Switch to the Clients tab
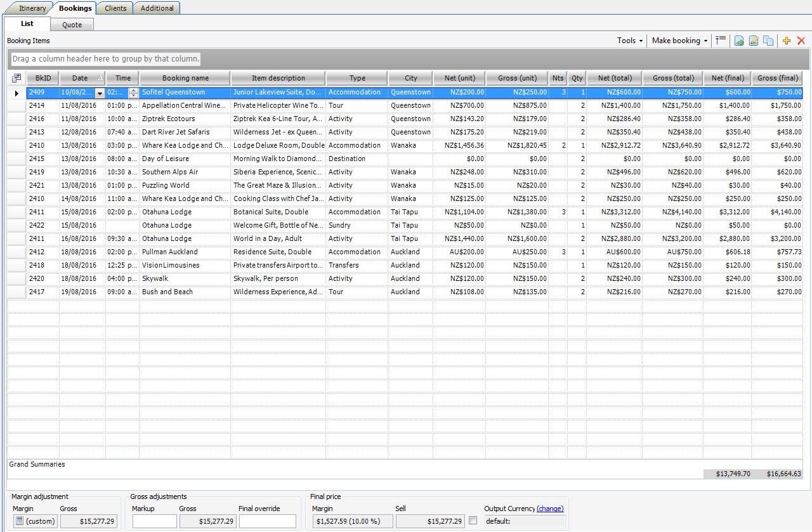This screenshot has height=532, width=812. click(x=115, y=8)
